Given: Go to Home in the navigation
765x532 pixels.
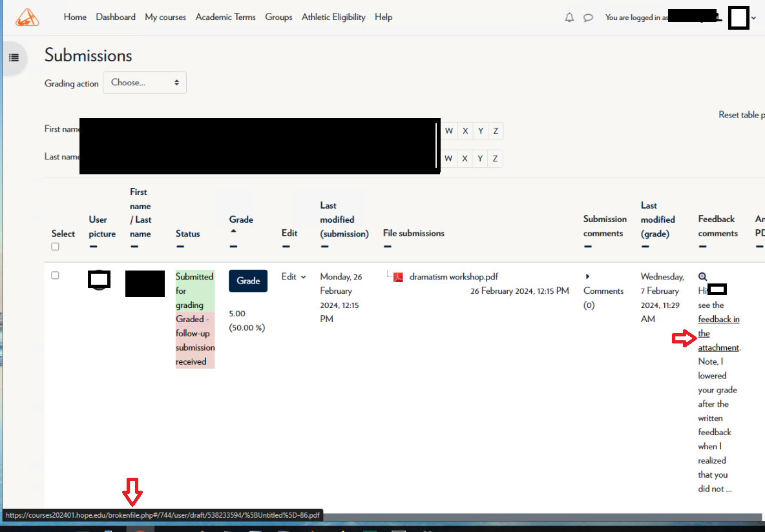Looking at the screenshot, I should click(x=75, y=17).
